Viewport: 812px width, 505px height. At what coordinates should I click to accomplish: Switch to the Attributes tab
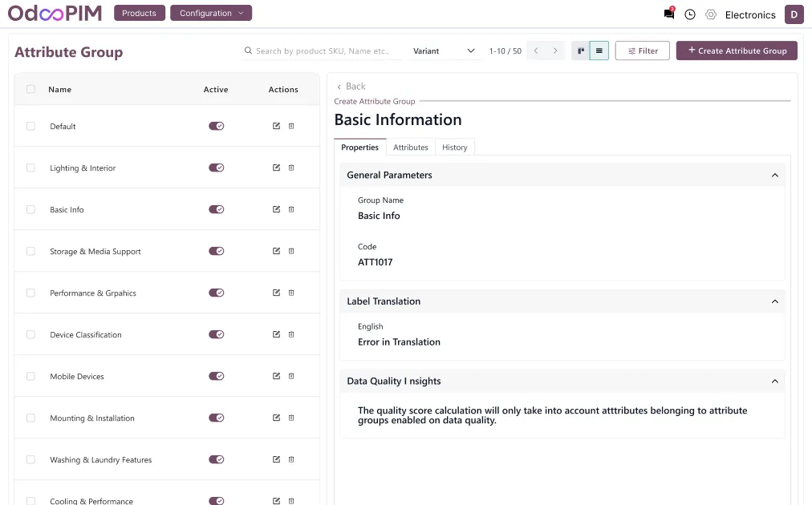tap(410, 147)
